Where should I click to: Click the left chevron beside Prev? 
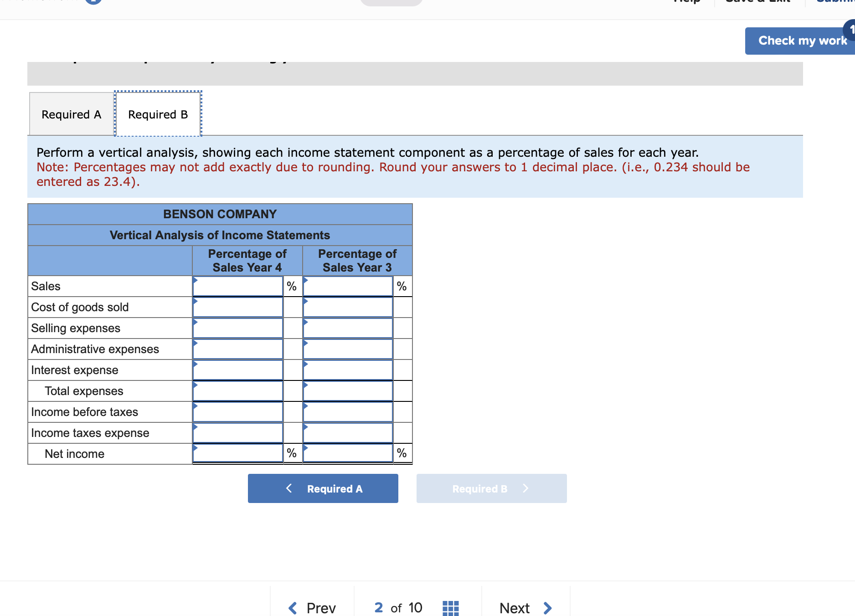[x=292, y=608]
